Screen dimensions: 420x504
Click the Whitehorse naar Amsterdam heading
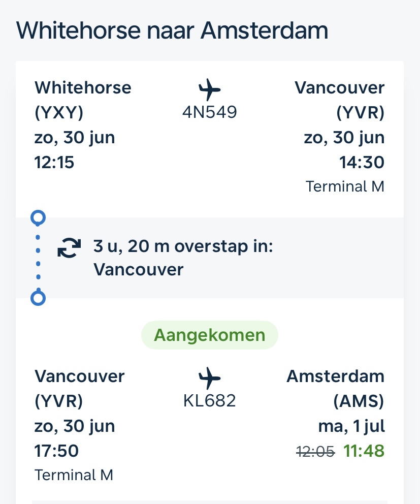tap(172, 30)
